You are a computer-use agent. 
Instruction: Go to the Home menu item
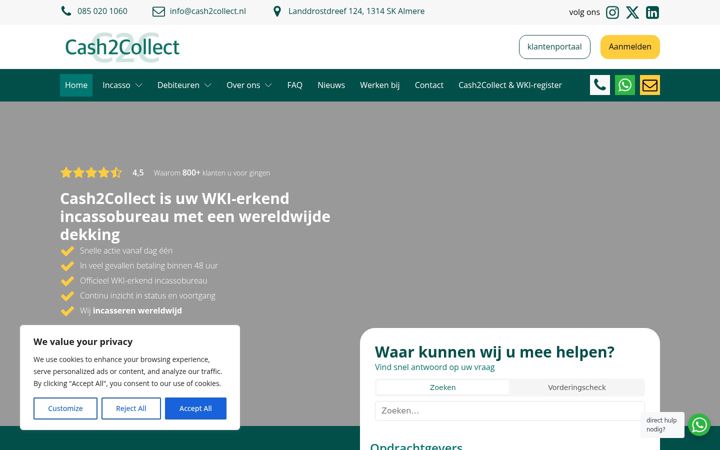76,85
